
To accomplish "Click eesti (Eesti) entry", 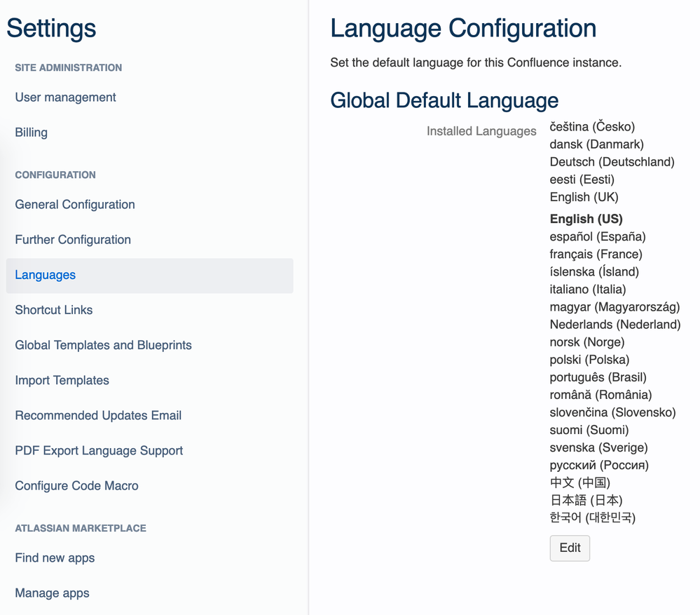I will [582, 180].
